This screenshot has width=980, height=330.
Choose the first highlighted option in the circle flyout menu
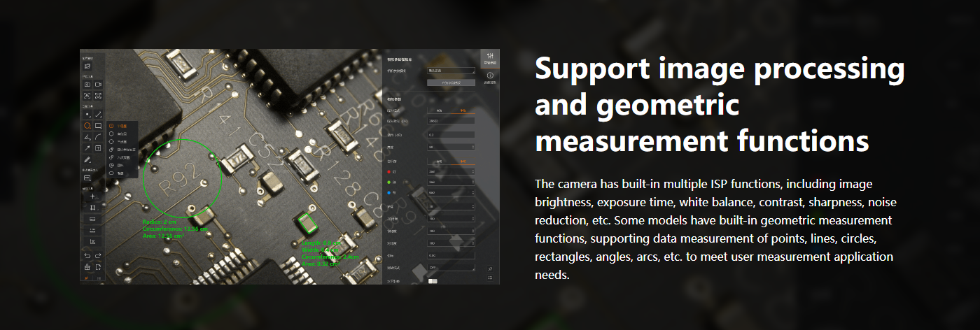122,126
